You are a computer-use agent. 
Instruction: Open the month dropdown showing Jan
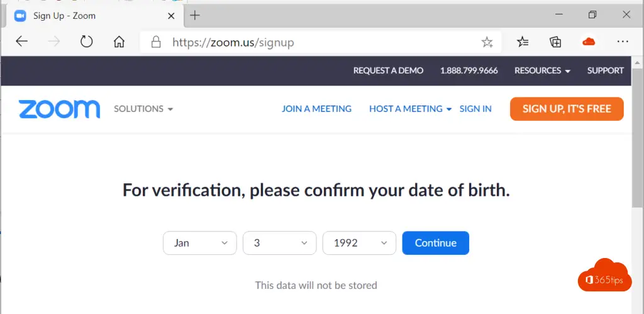click(x=199, y=243)
